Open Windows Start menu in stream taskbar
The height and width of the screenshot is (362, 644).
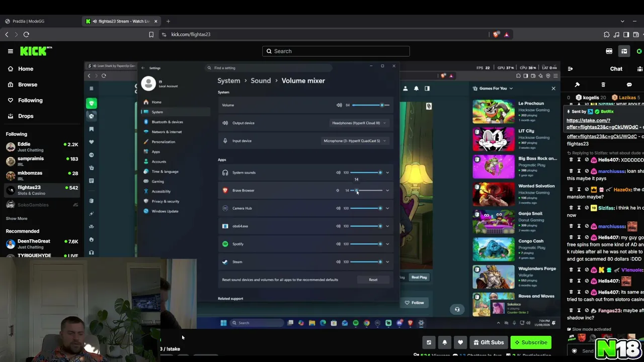pyautogui.click(x=223, y=323)
